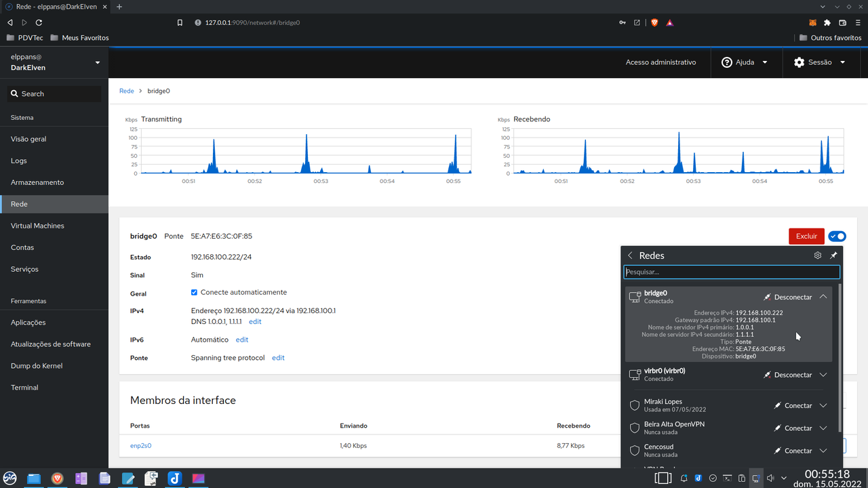
Task: Click the Excluir button
Action: [x=806, y=236]
